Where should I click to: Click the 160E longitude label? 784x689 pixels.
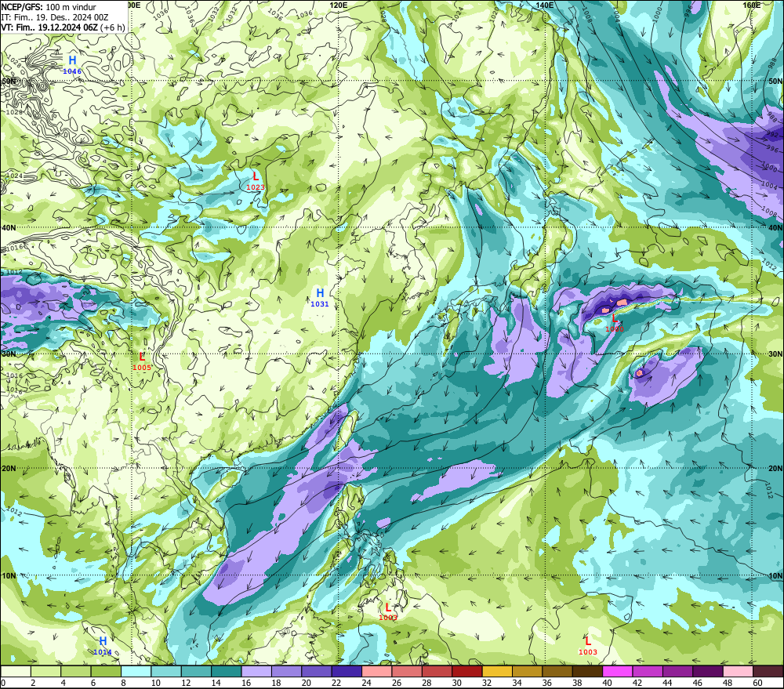(752, 5)
